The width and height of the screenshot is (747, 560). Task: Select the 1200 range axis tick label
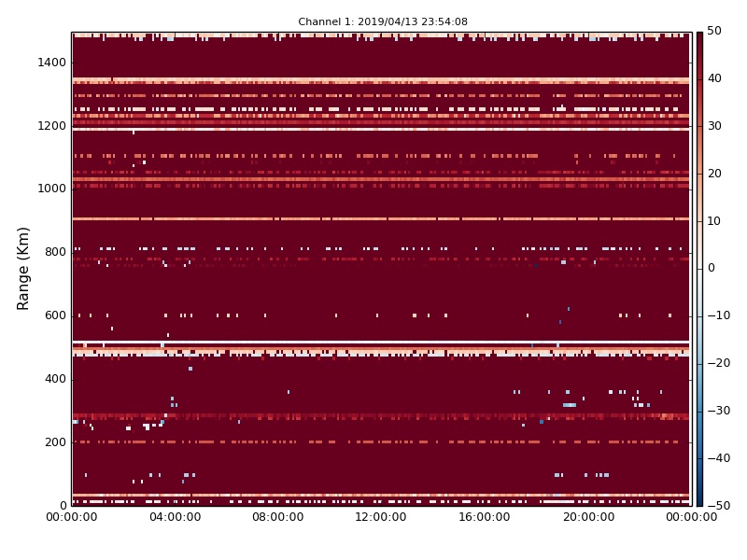pyautogui.click(x=52, y=126)
